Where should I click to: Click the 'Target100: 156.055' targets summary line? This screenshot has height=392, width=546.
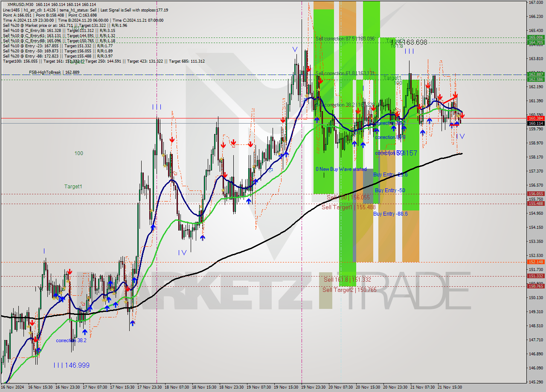point(104,61)
